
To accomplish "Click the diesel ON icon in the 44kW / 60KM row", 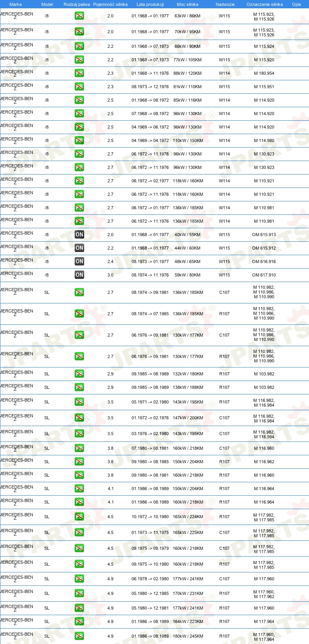I will coord(79,248).
